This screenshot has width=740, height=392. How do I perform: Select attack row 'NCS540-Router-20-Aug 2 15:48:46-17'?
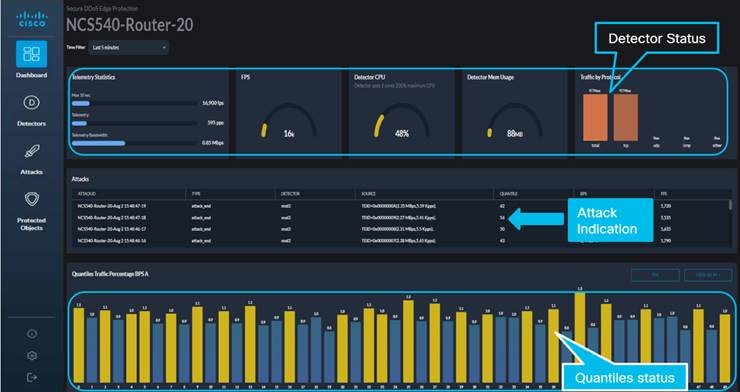pyautogui.click(x=400, y=229)
